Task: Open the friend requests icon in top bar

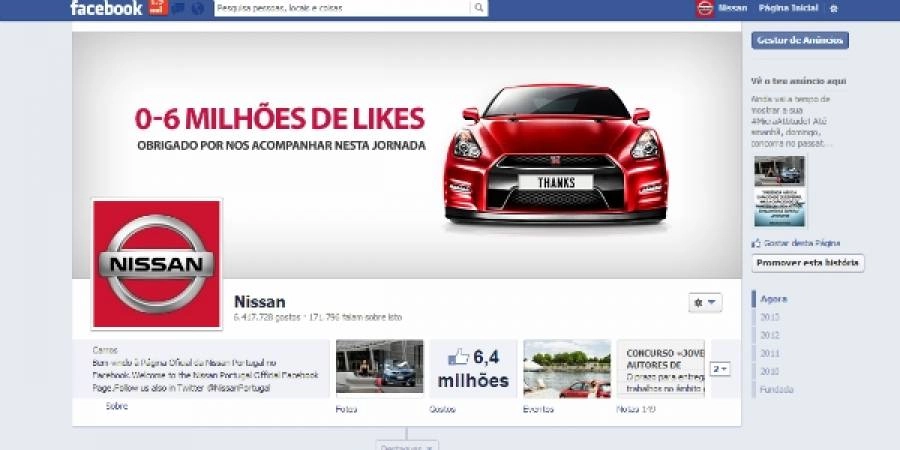Action: (x=158, y=7)
